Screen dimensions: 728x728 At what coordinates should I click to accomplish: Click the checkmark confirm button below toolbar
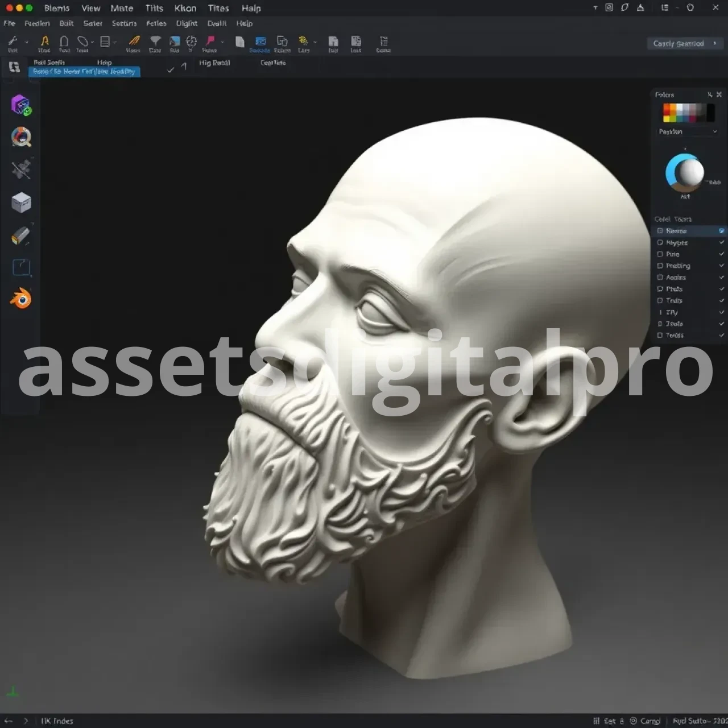(171, 69)
